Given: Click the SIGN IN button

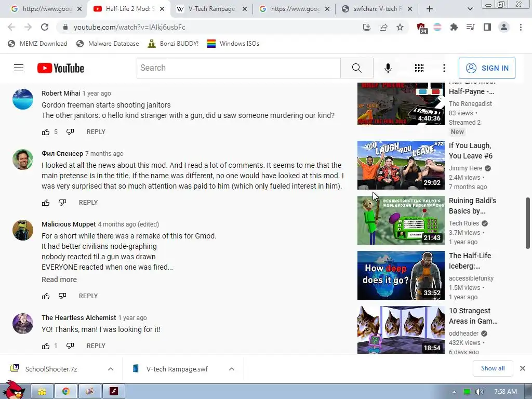Looking at the screenshot, I should (x=487, y=68).
